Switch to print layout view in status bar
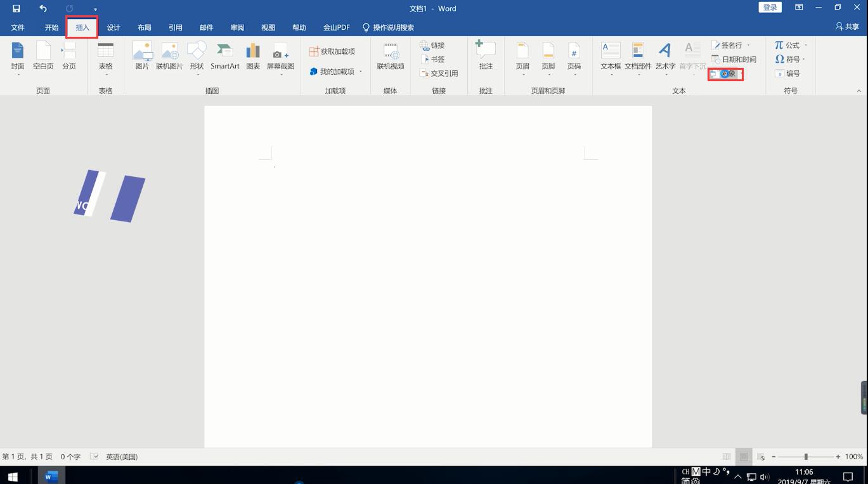 [744, 457]
